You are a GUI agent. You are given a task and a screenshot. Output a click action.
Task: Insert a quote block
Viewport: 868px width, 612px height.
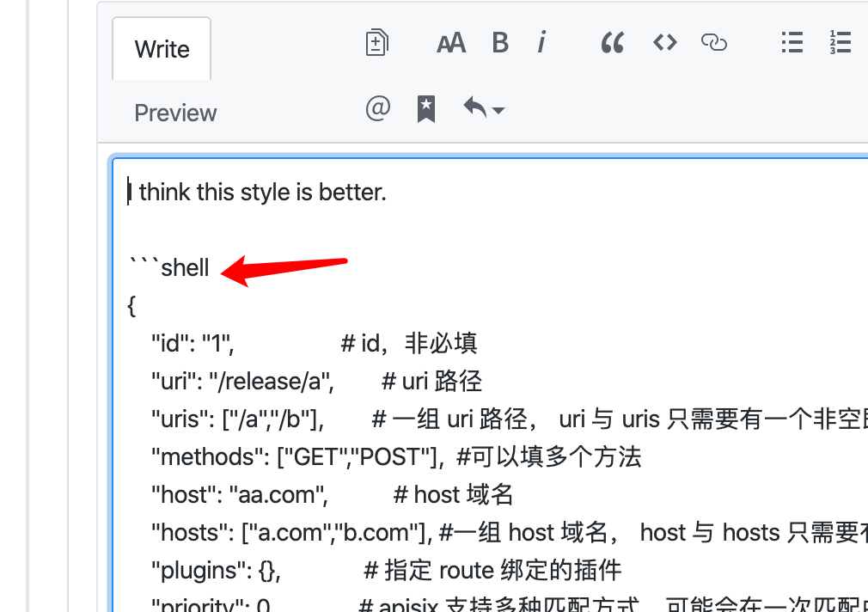612,43
